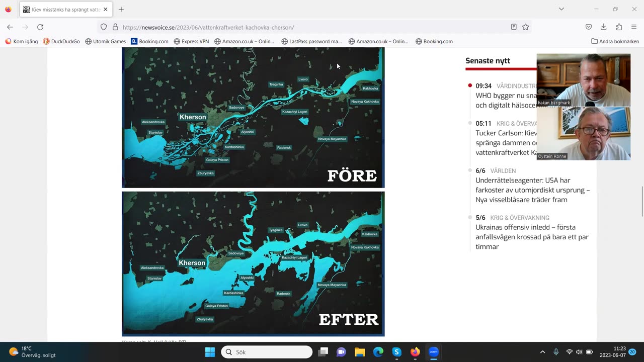Image resolution: width=644 pixels, height=362 pixels.
Task: Select the Kiev misstänks ha sprängt tab
Action: (x=65, y=9)
